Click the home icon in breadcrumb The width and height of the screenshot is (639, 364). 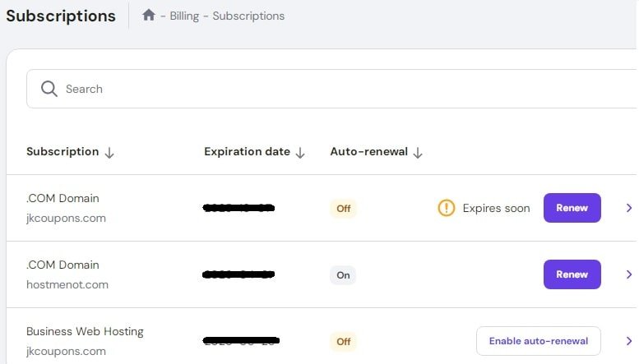(x=149, y=16)
